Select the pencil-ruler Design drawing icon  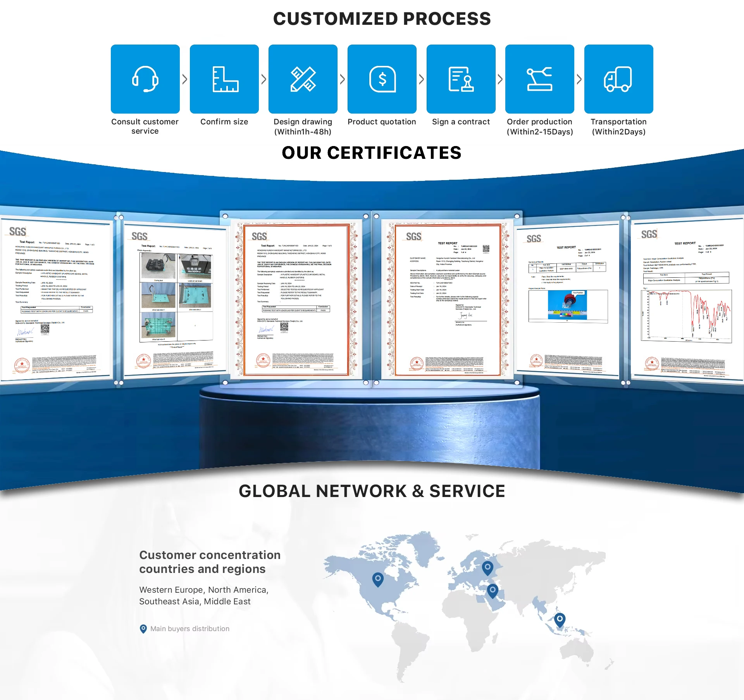[303, 79]
